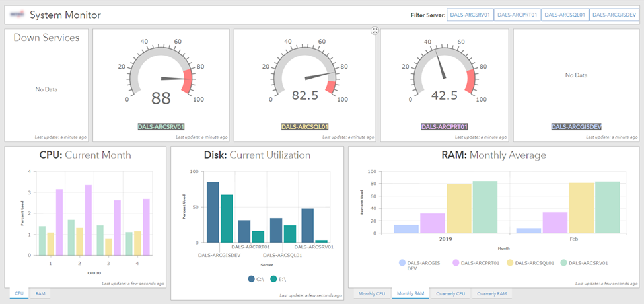Click the purple bar for CPU ID 1
Viewport: 644px width, 304px height.
[x=59, y=222]
